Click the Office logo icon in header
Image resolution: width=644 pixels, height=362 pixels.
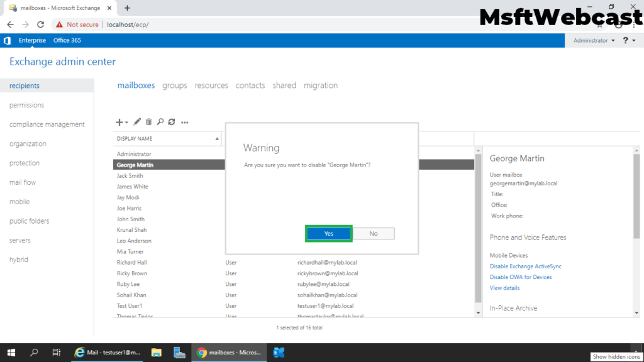coord(7,40)
